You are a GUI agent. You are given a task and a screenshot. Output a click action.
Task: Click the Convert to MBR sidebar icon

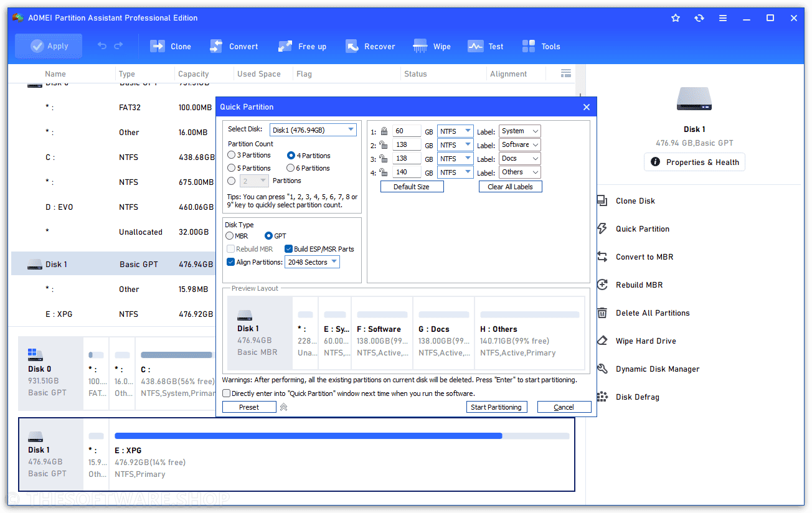coord(602,256)
